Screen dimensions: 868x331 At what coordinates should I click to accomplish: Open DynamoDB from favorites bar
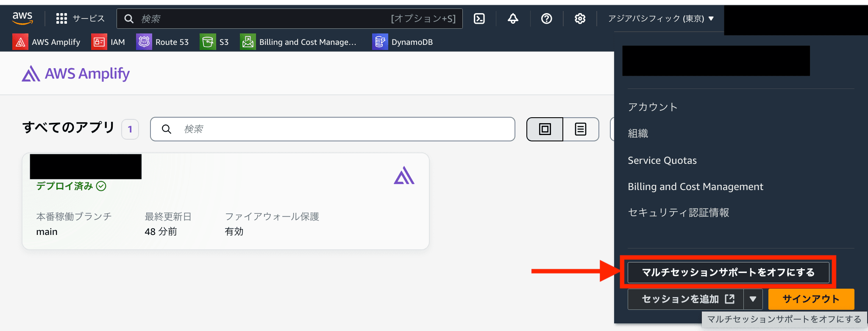point(403,42)
